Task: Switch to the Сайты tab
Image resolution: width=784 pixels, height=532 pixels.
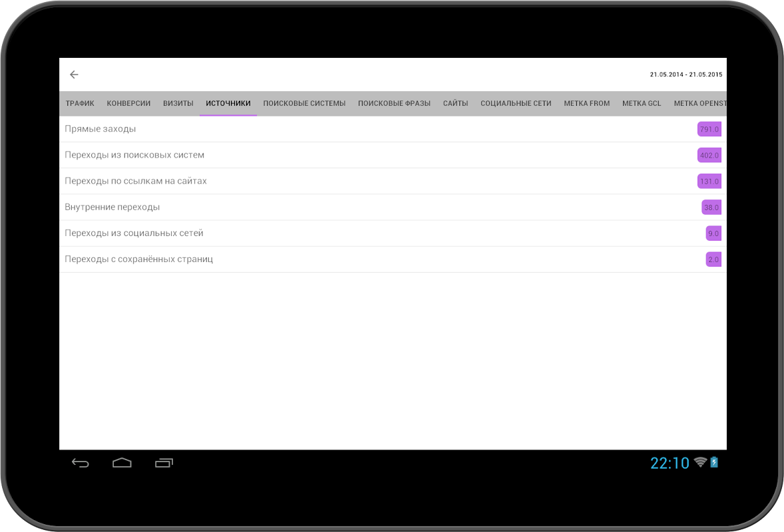Action: 455,103
